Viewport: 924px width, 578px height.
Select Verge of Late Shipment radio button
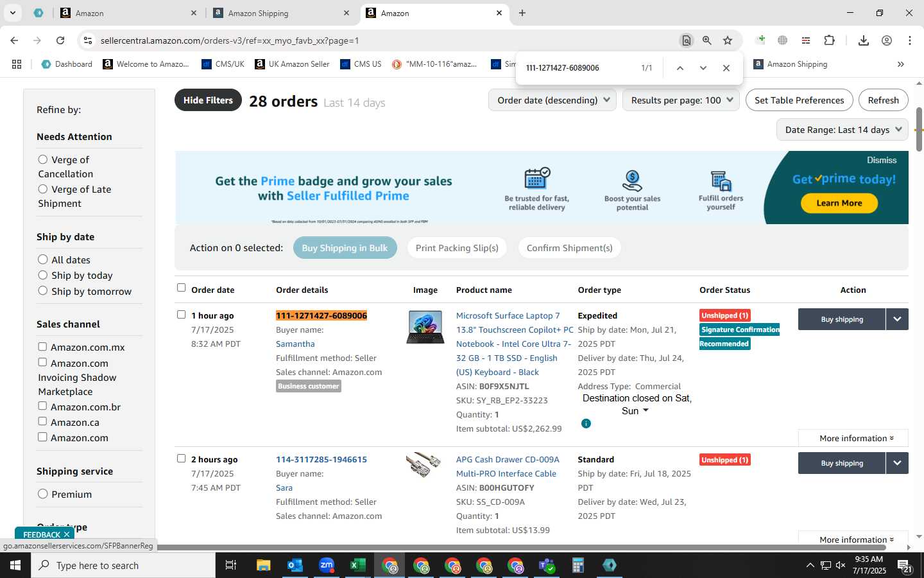43,189
